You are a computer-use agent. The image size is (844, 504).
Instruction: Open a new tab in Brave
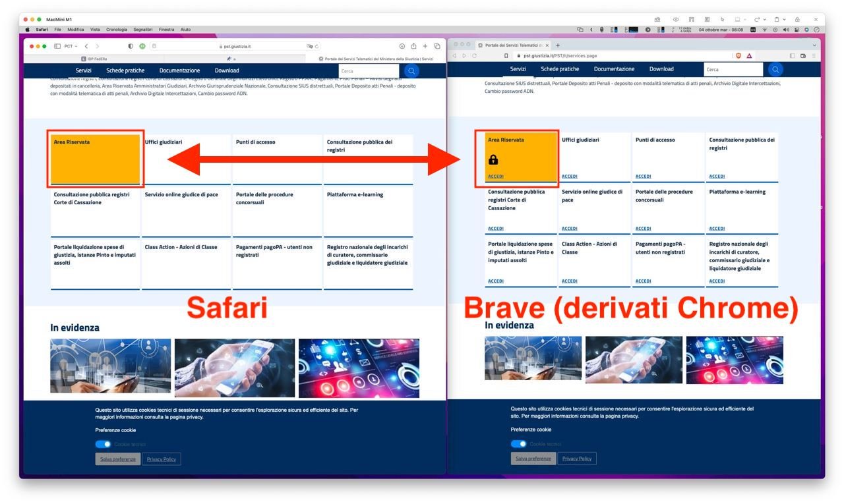558,45
